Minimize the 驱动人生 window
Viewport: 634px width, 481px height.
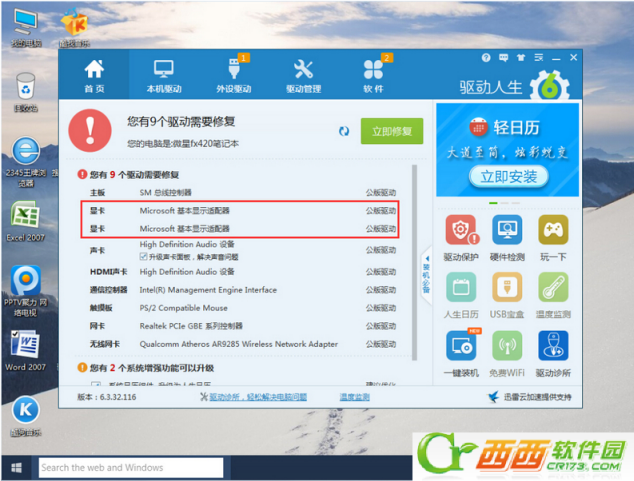point(556,58)
